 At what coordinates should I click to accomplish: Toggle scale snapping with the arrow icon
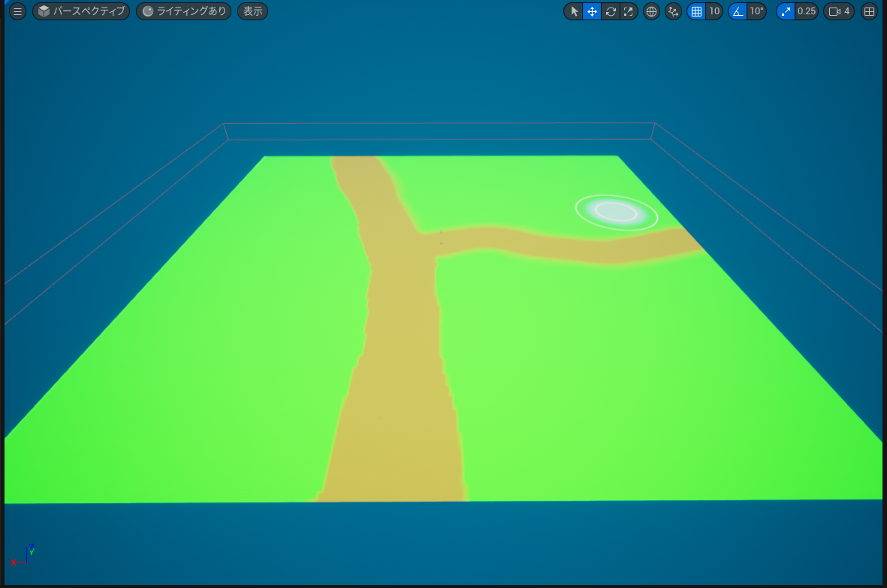tap(786, 11)
